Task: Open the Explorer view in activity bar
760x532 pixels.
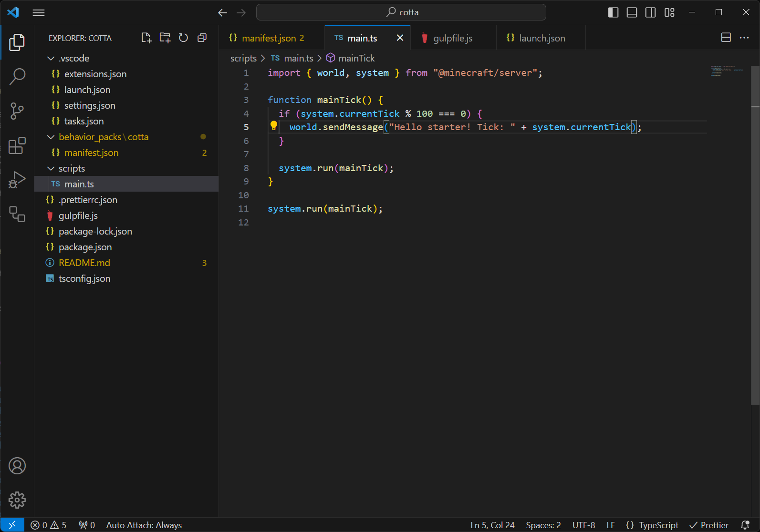Action: [17, 42]
